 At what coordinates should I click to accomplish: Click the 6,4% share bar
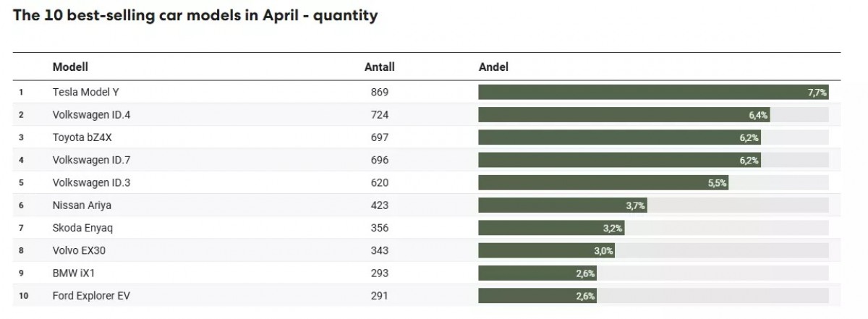(x=624, y=115)
